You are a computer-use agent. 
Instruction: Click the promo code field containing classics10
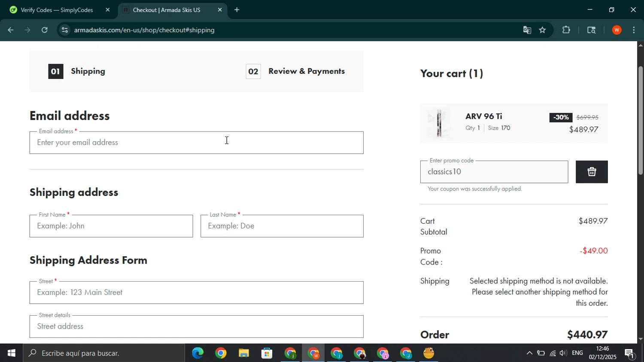tap(494, 172)
